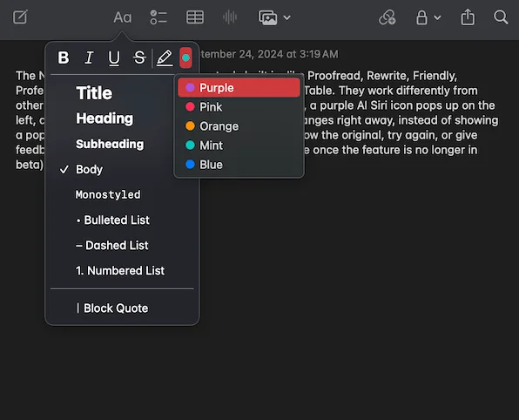The height and width of the screenshot is (420, 519).
Task: Choose the Blue highlight color
Action: click(x=239, y=165)
